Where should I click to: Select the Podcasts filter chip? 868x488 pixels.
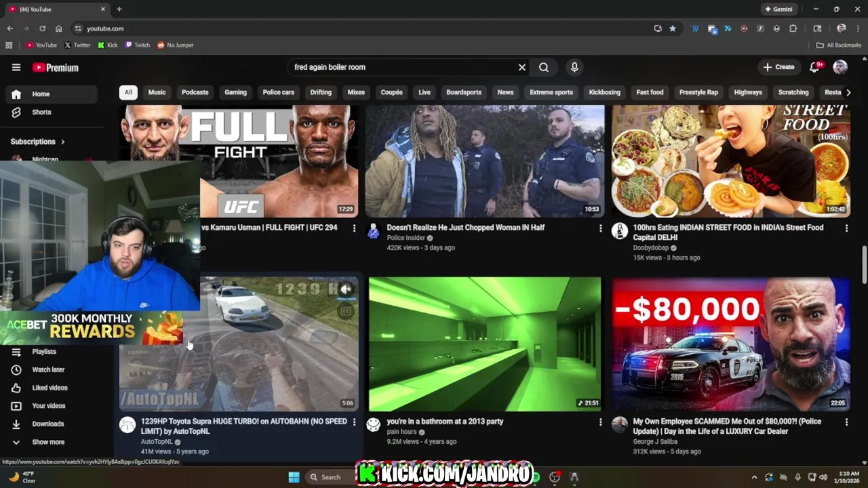pyautogui.click(x=195, y=92)
